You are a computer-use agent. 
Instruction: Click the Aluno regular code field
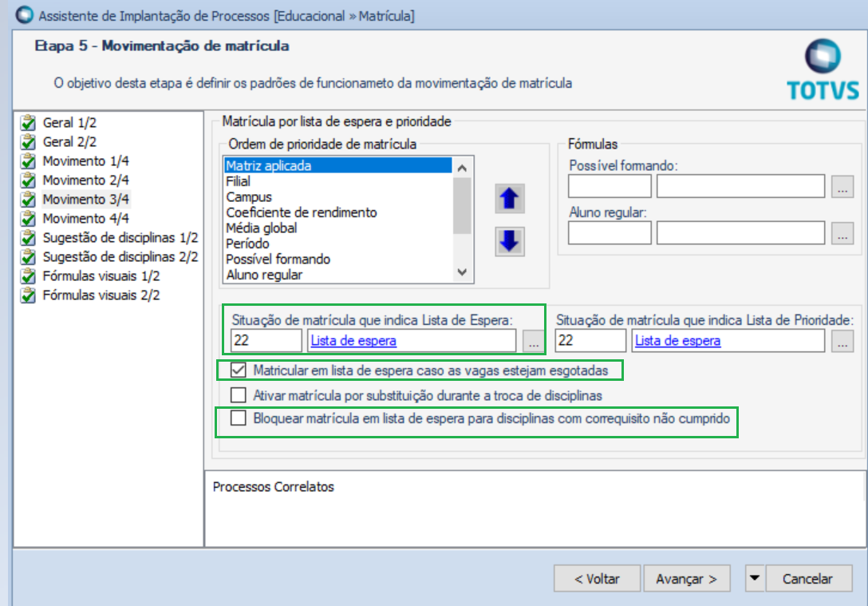click(610, 233)
